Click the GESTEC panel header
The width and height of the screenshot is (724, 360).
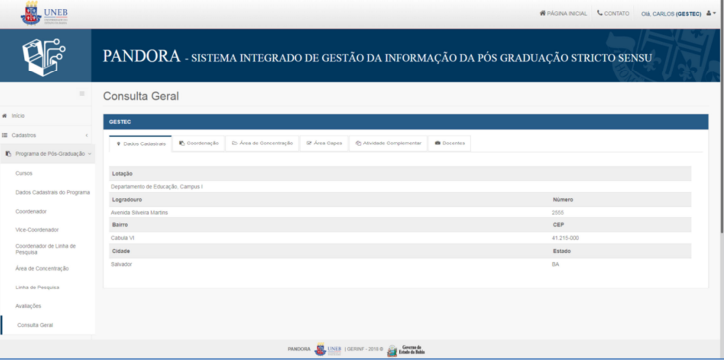(406, 122)
